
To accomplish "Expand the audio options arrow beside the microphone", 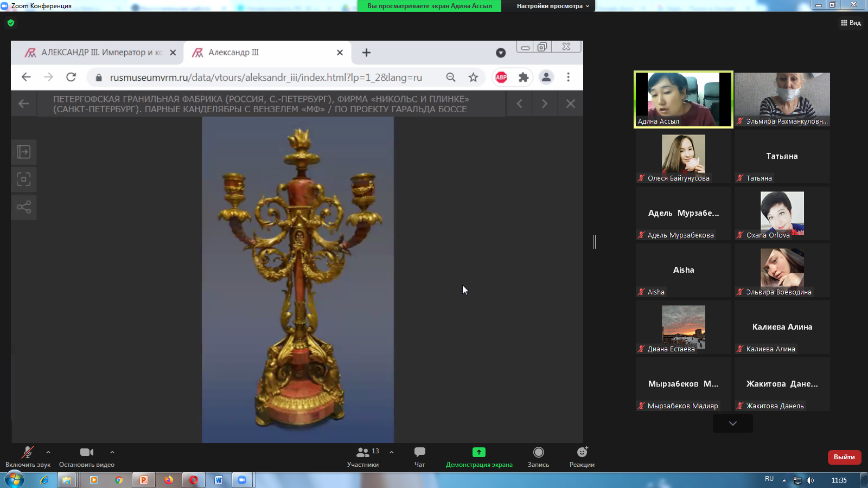I will (48, 452).
